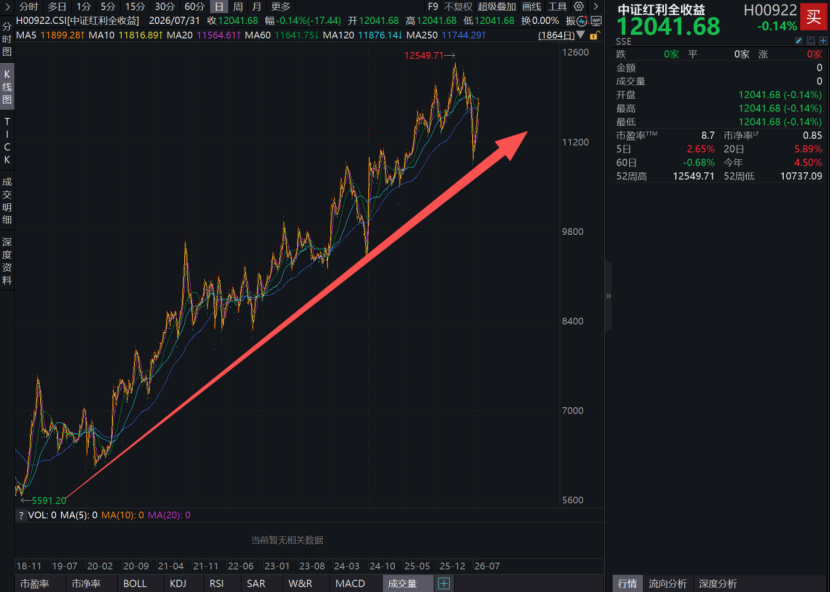
Task: Click the monitor WP icon in the quote row
Action: (596, 21)
